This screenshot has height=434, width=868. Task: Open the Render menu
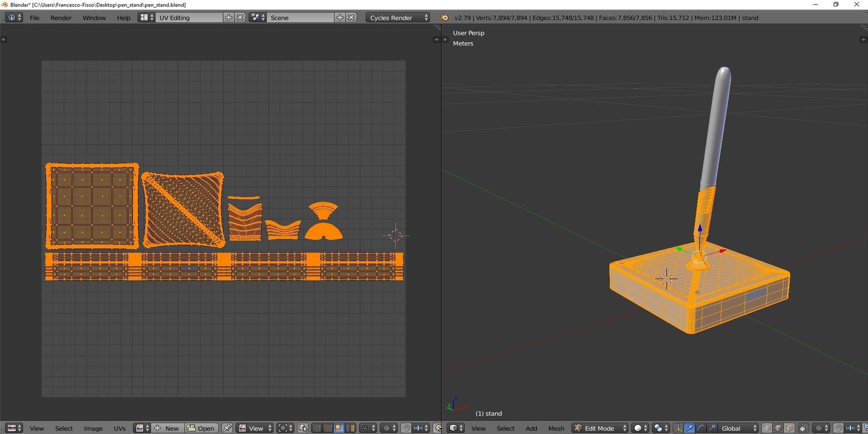coord(61,18)
